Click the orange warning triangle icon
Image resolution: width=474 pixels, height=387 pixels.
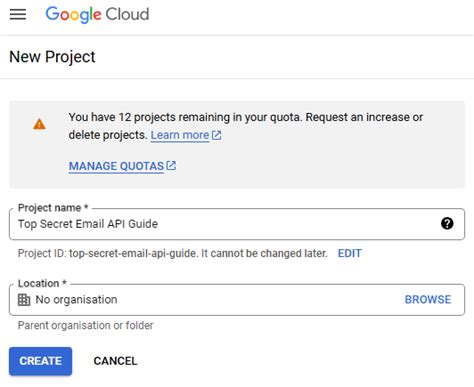[39, 124]
